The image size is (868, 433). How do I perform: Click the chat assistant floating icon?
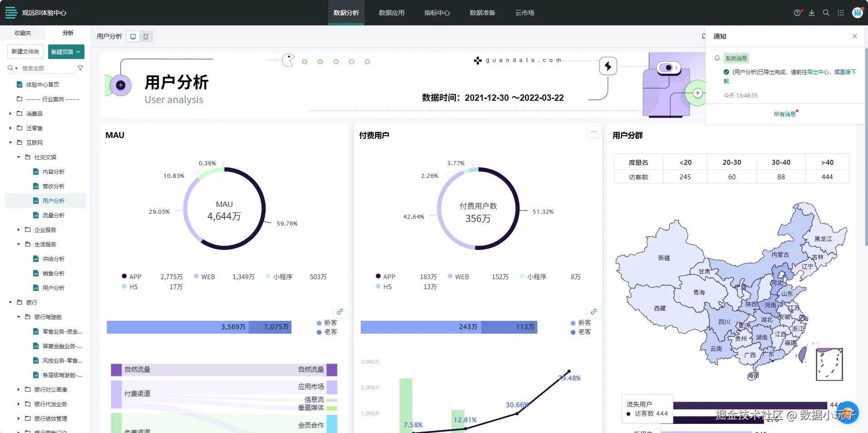847,413
